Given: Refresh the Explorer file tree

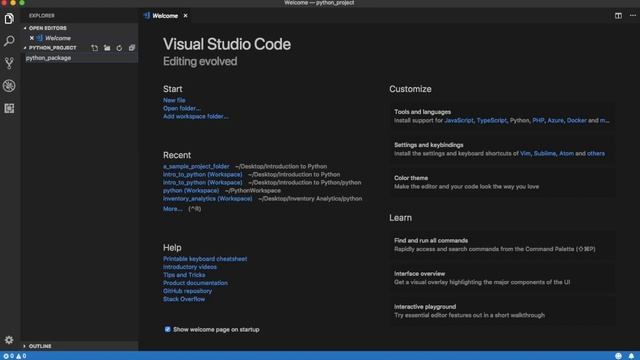Looking at the screenshot, I should click(x=119, y=48).
